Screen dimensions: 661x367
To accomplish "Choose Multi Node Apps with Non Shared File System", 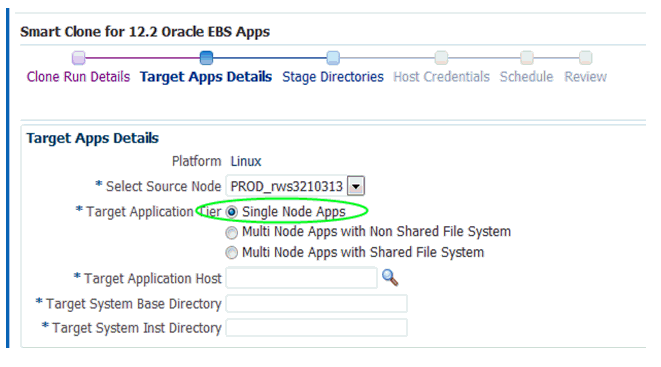I will [231, 232].
